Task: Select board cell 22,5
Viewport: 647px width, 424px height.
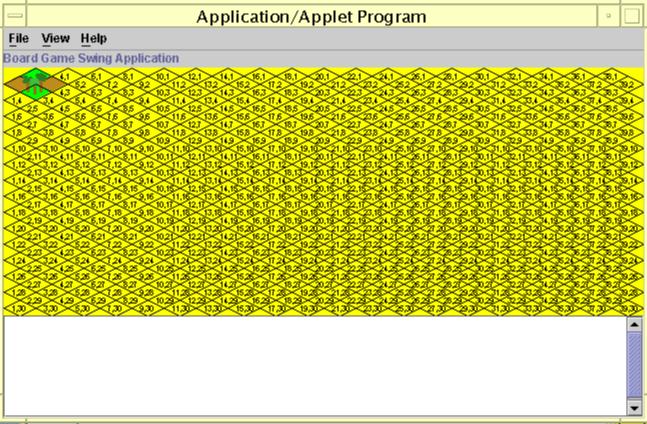Action: (355, 108)
